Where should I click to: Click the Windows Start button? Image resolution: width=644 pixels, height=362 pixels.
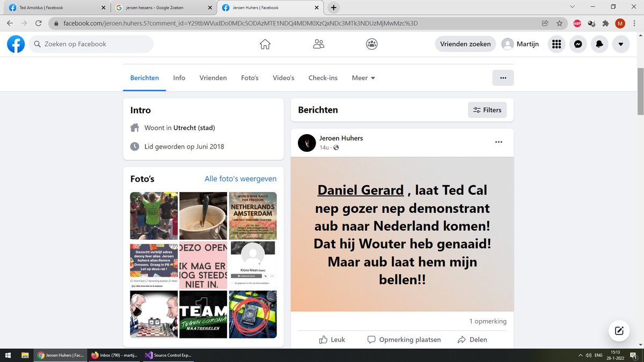click(9, 355)
